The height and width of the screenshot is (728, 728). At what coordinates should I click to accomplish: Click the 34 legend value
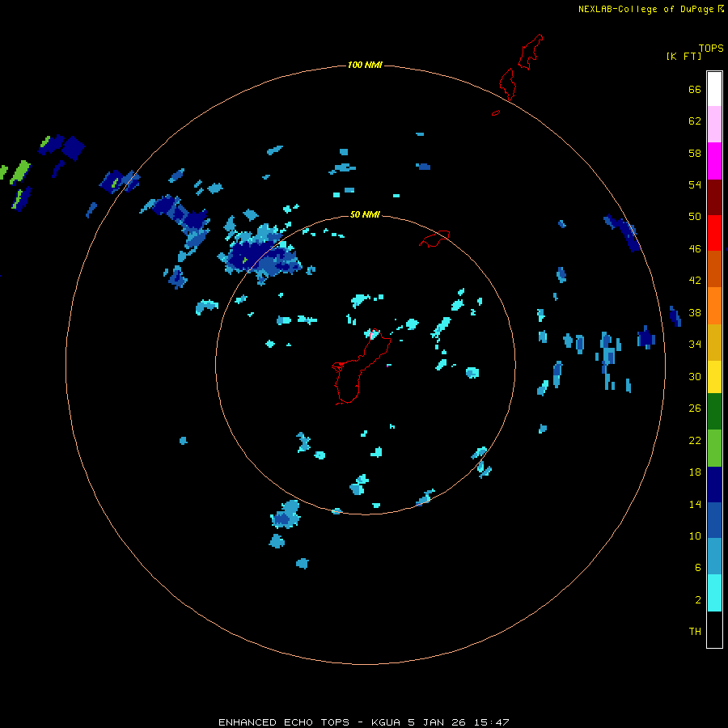point(695,345)
